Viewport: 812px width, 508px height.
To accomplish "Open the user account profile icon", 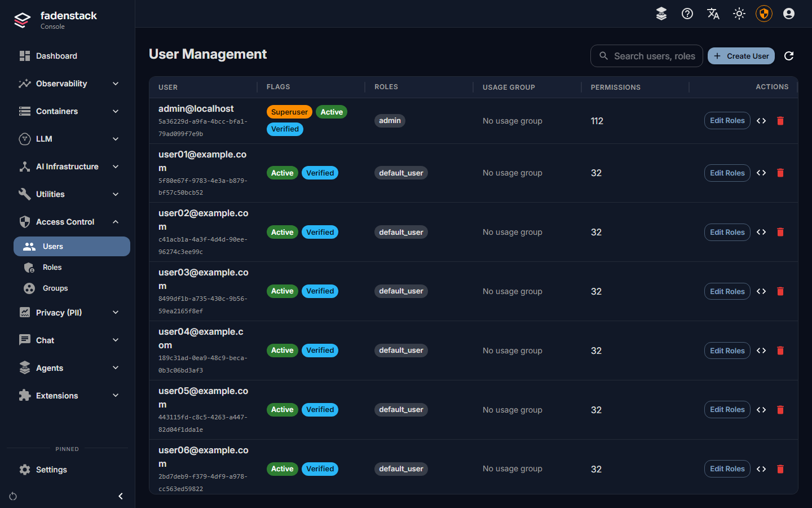I will pos(789,14).
